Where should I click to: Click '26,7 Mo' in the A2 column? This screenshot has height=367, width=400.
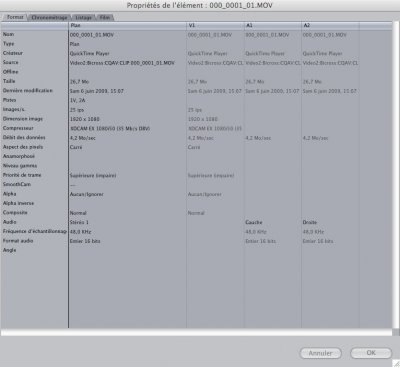click(312, 82)
